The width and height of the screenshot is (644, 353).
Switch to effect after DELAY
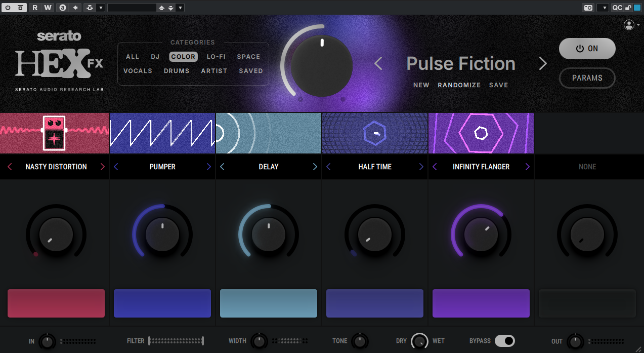(x=315, y=167)
